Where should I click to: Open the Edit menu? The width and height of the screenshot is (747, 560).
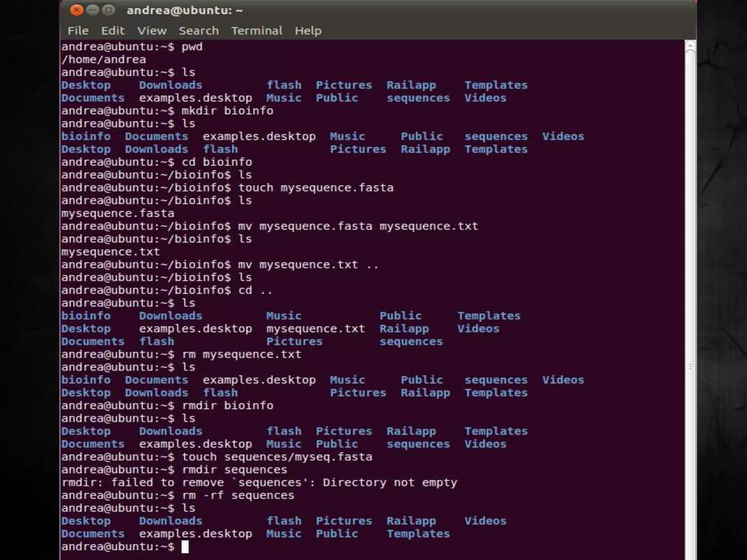[113, 31]
